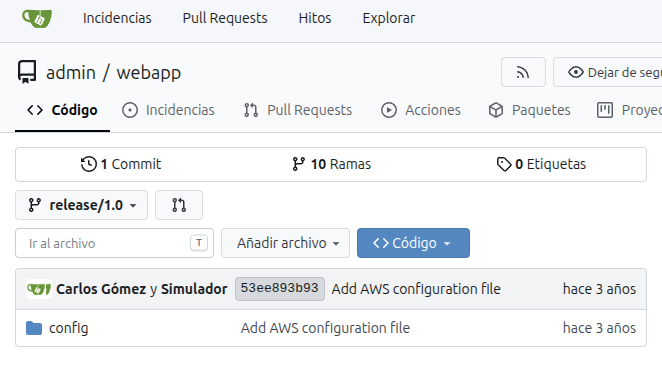
Task: Click the config folder icon
Action: coord(34,328)
